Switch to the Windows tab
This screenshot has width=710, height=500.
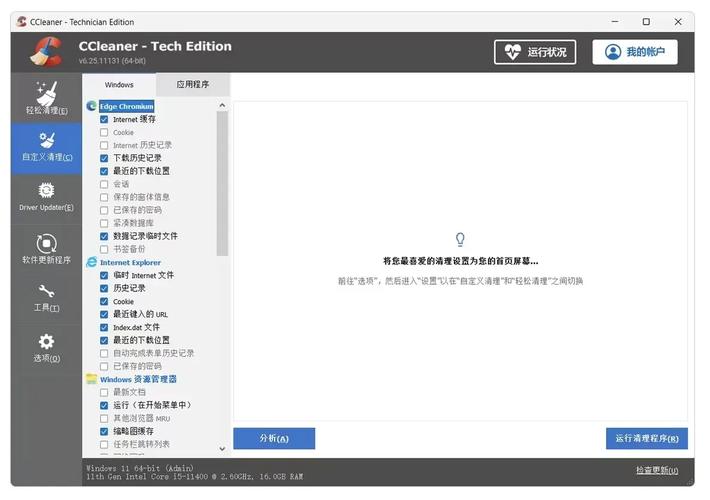pyautogui.click(x=119, y=85)
